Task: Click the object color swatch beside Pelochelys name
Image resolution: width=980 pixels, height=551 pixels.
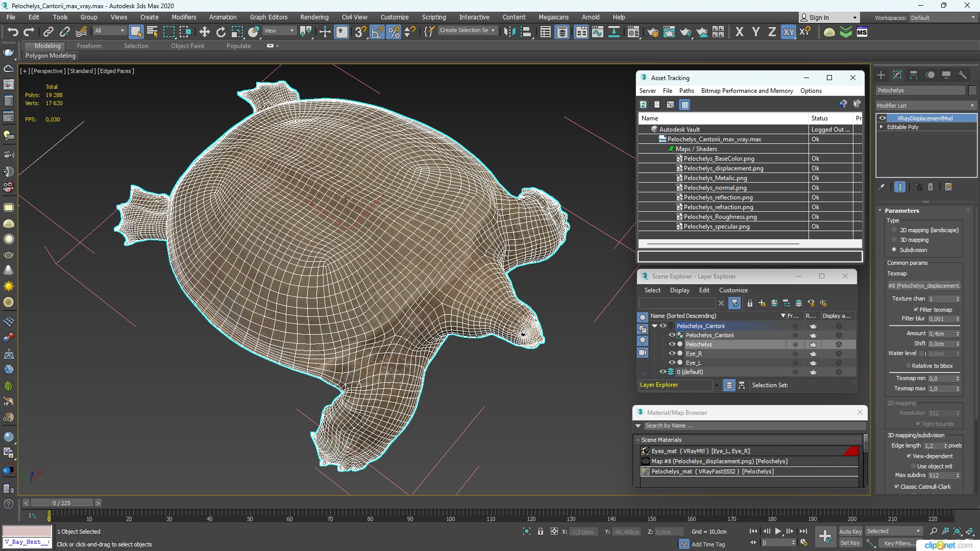Action: point(972,90)
